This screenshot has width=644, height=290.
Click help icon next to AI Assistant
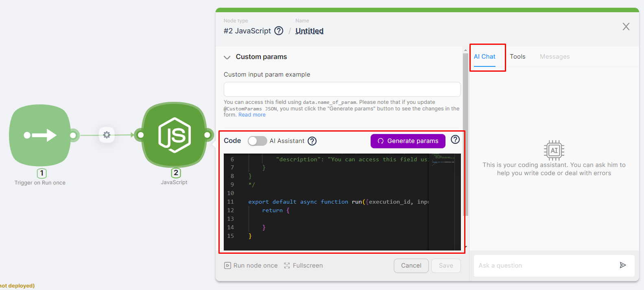312,141
